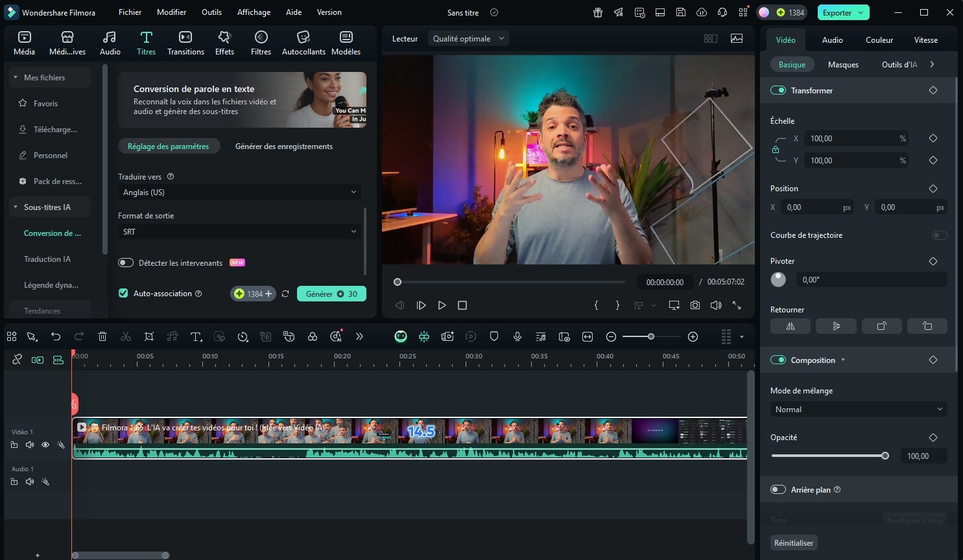The height and width of the screenshot is (560, 963).
Task: Open the Exporter dropdown arrow
Action: 861,12
